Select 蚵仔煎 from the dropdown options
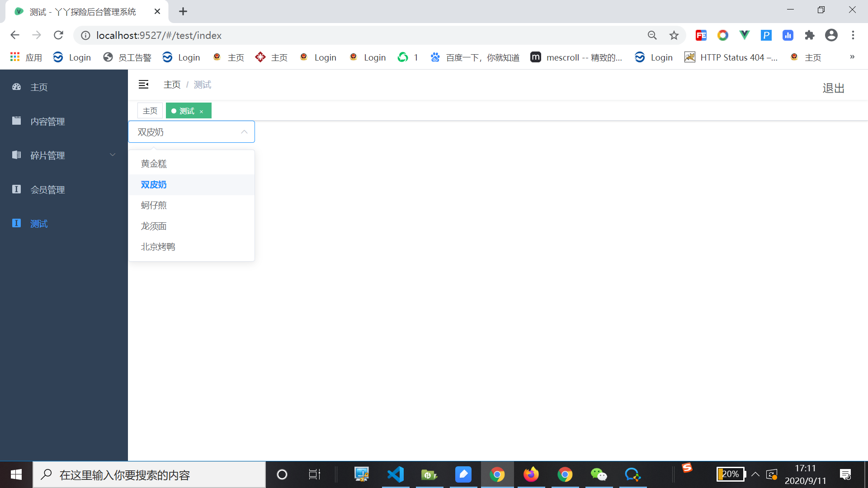Screen dimensions: 868x488 coord(154,205)
